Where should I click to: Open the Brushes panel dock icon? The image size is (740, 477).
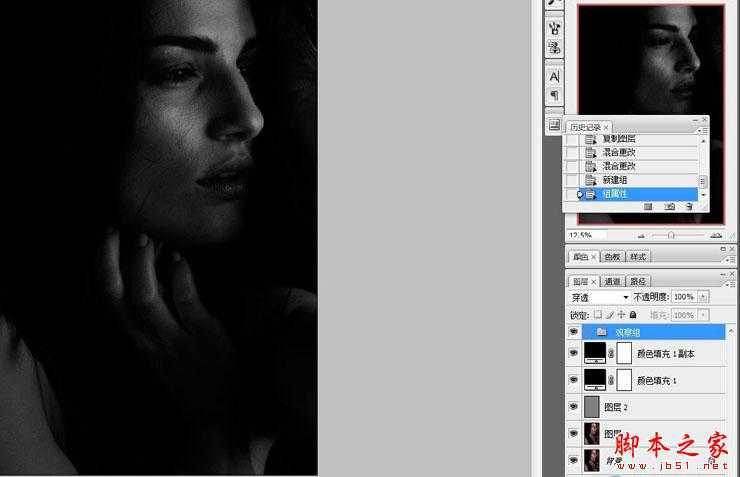click(x=555, y=28)
